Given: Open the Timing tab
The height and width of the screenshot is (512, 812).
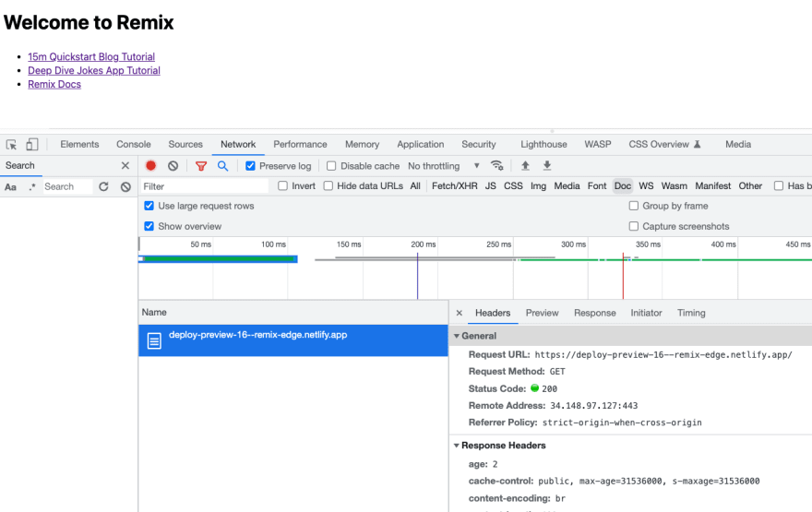Looking at the screenshot, I should tap(691, 314).
